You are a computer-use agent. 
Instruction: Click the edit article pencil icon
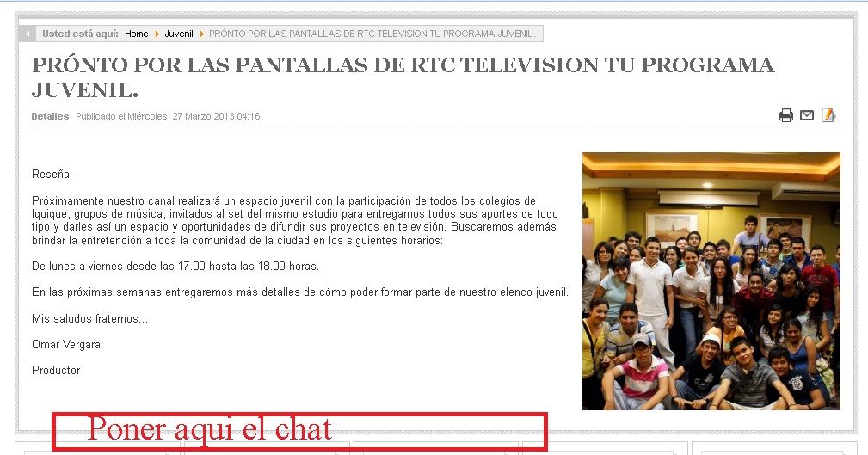(x=828, y=115)
